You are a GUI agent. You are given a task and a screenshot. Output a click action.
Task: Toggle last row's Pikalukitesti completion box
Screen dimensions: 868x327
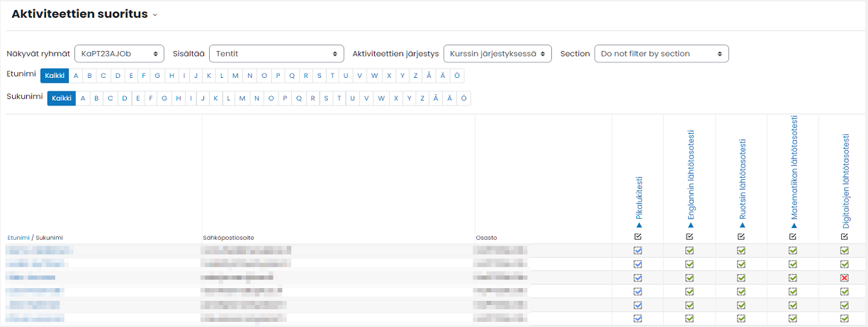(x=638, y=319)
